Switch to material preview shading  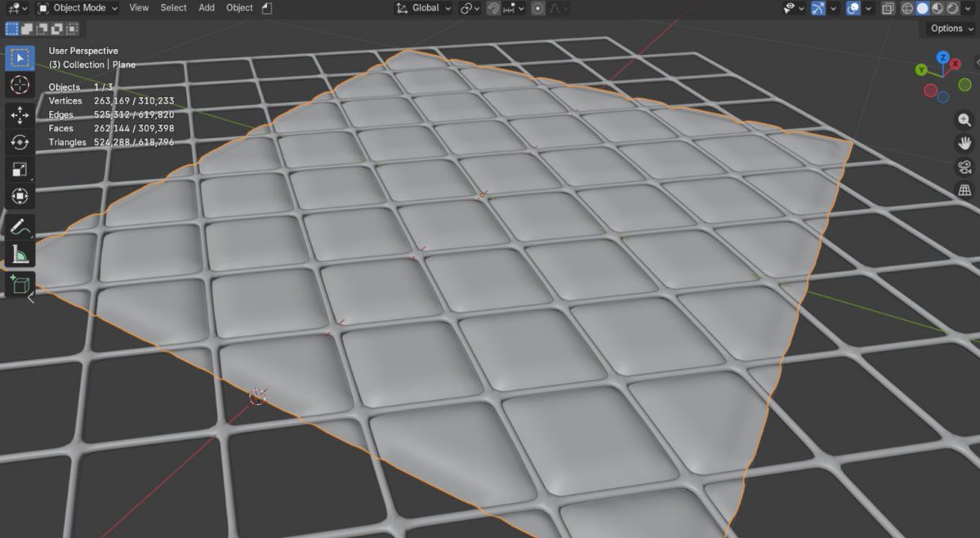938,8
